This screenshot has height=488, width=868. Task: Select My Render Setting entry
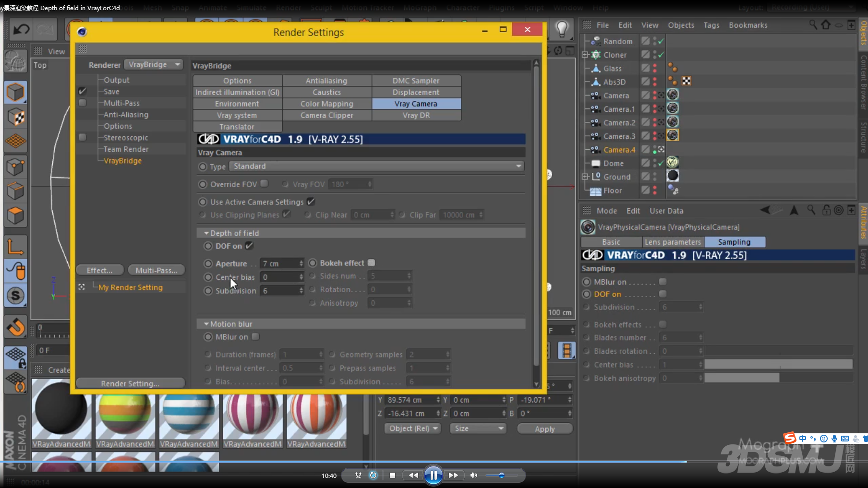coord(131,287)
